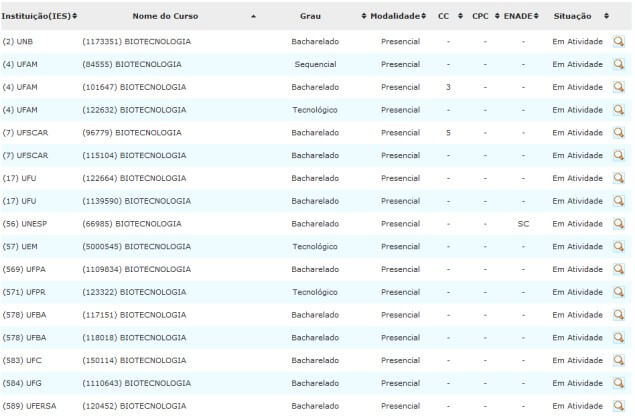Select course name (84555) BIOTECNOLOGIA

[x=132, y=64]
